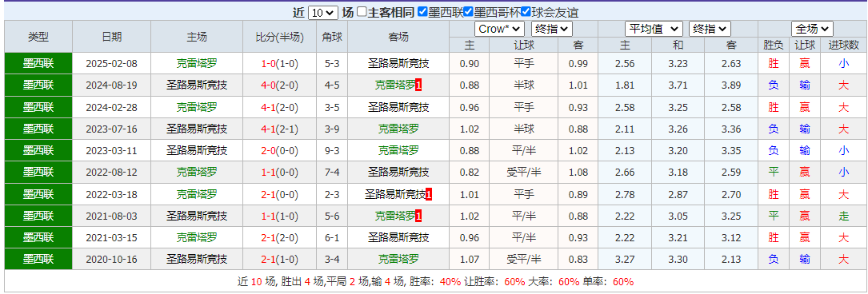Click red card badge in 2024-08-19 row
Viewport: 868px width, 294px height.
[x=418, y=85]
